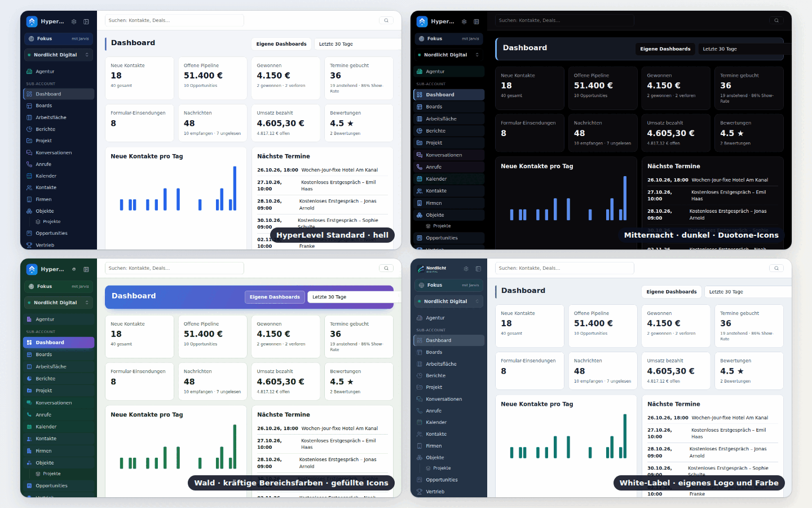Click the Offene Pipeline card in the Mitternacht panel
The width and height of the screenshot is (812, 508).
pos(603,88)
